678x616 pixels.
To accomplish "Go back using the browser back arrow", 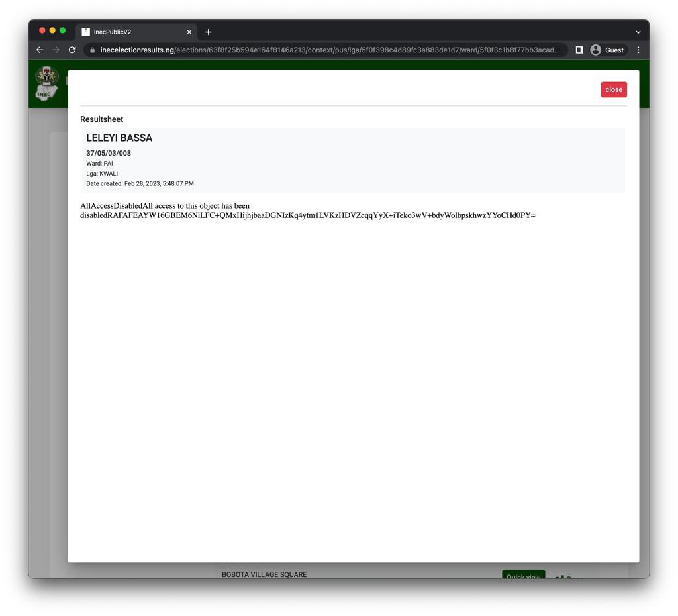I will [x=40, y=50].
